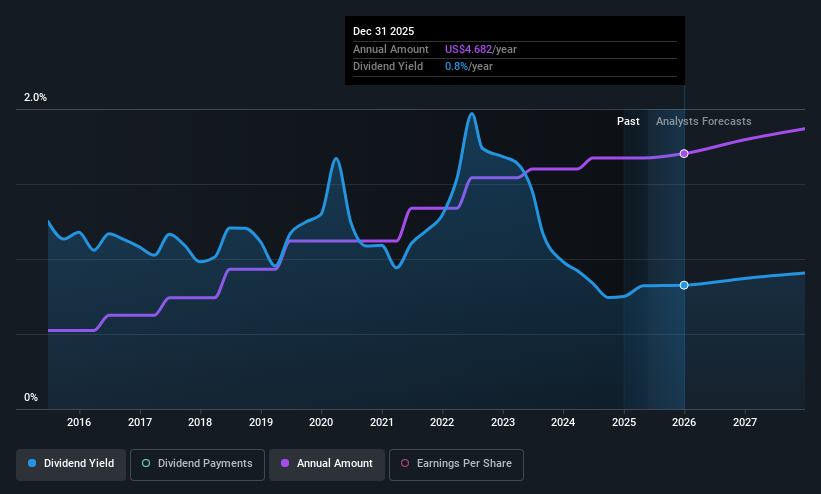821x494 pixels.
Task: Click the pink Earnings Per Share circle icon
Action: click(x=405, y=464)
